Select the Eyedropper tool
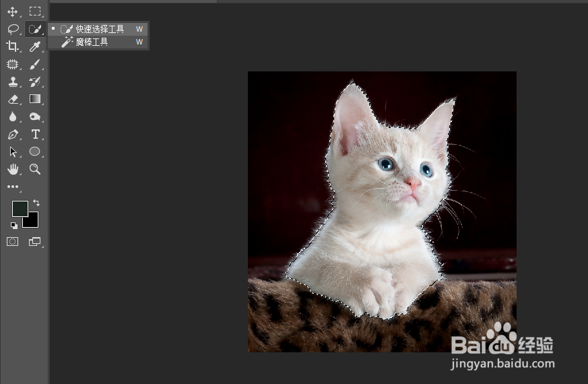The width and height of the screenshot is (588, 384). 35,46
